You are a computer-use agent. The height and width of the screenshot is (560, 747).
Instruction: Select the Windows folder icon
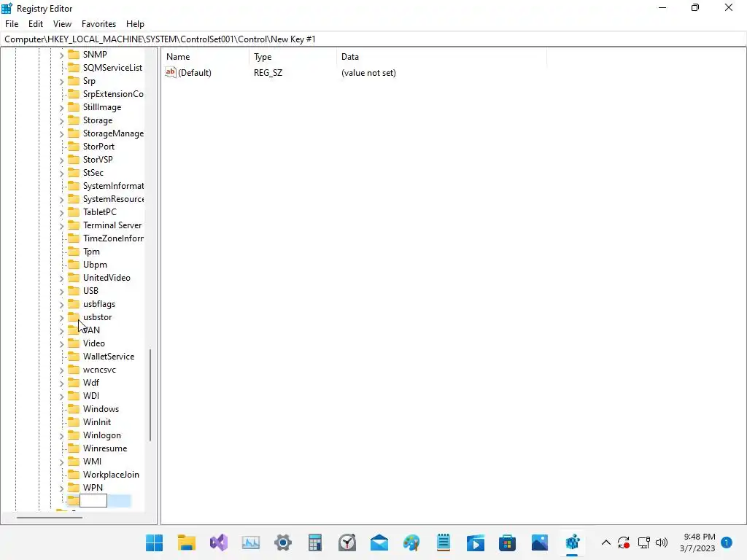coord(74,408)
